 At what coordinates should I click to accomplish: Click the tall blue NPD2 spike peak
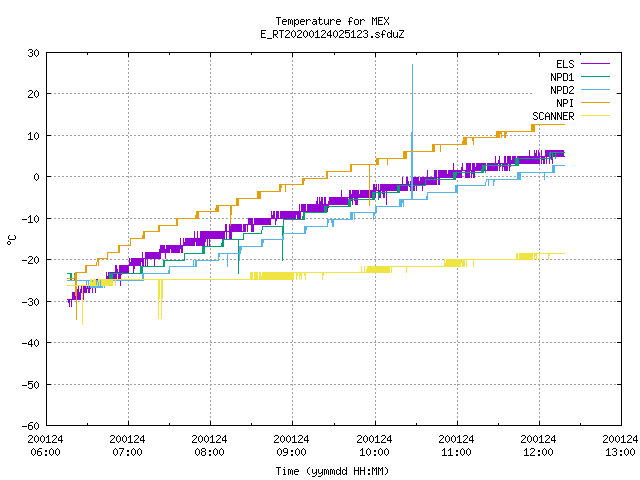pos(412,65)
